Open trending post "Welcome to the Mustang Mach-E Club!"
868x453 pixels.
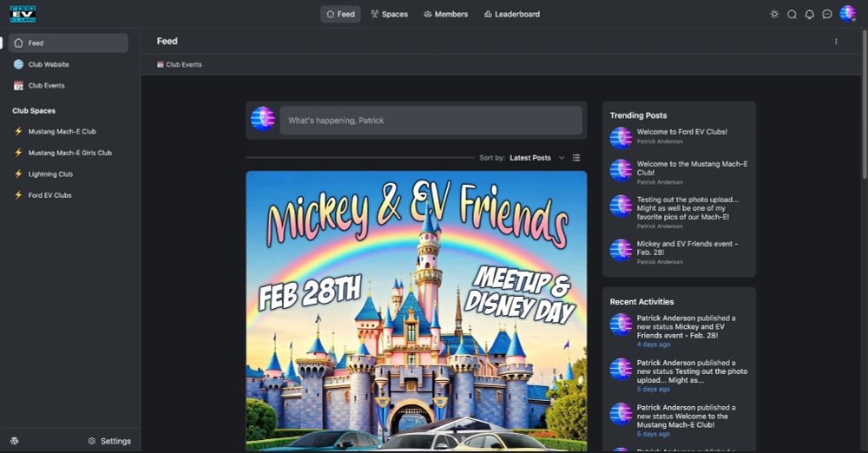692,167
